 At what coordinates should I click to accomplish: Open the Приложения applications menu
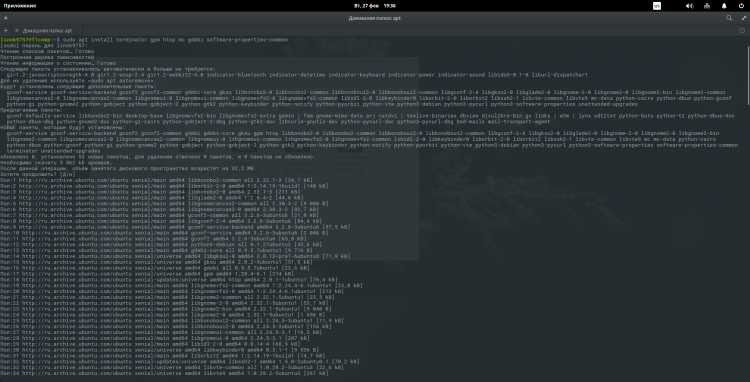pos(19,6)
